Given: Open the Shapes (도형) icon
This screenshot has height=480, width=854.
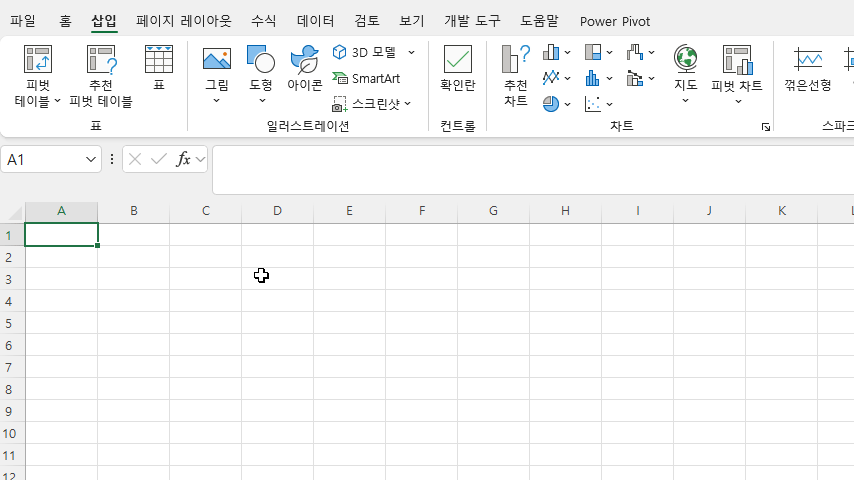Looking at the screenshot, I should (x=260, y=59).
